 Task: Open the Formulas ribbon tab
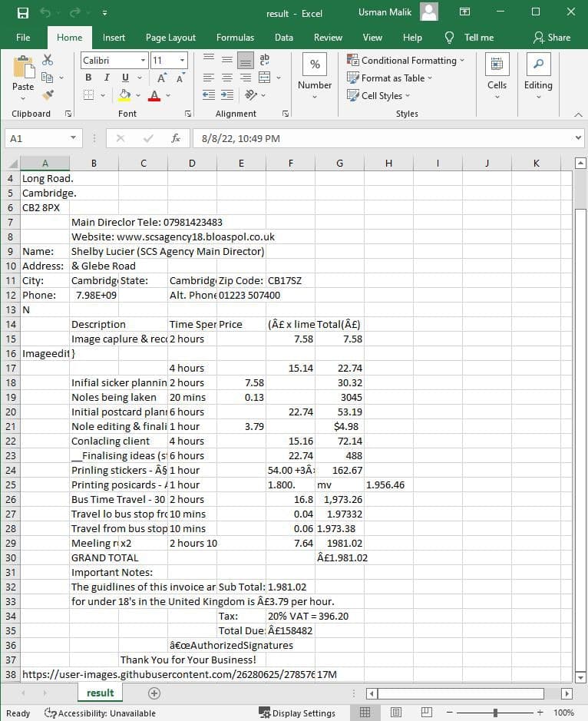pos(235,38)
